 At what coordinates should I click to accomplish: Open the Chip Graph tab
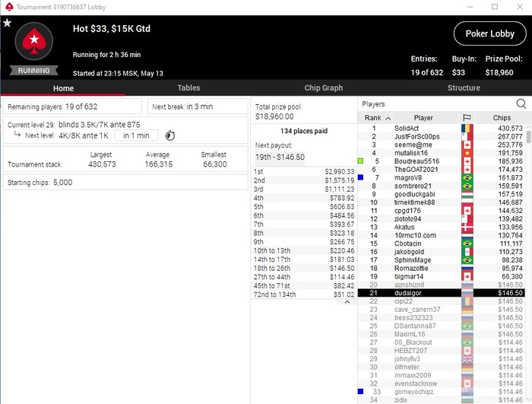tap(323, 88)
